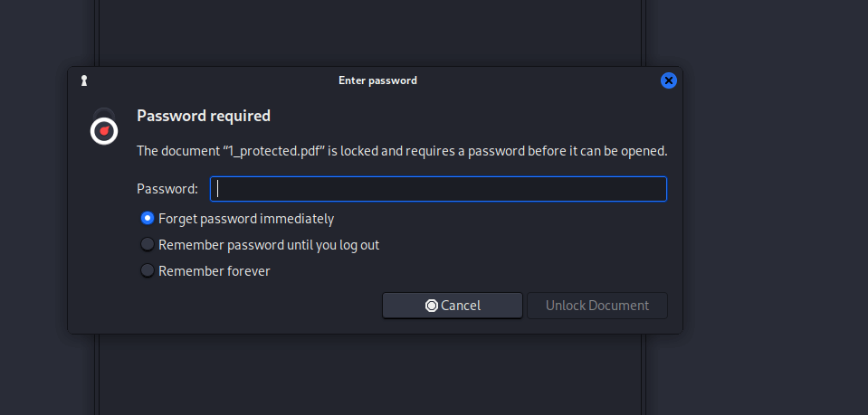Click the padlock icon beside Password required
The image size is (868, 415).
[x=104, y=127]
